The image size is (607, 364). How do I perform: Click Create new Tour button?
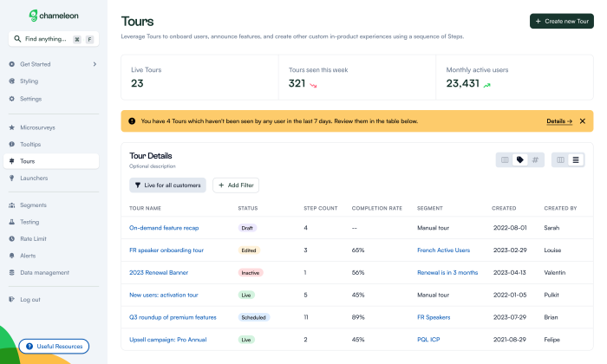coord(562,22)
